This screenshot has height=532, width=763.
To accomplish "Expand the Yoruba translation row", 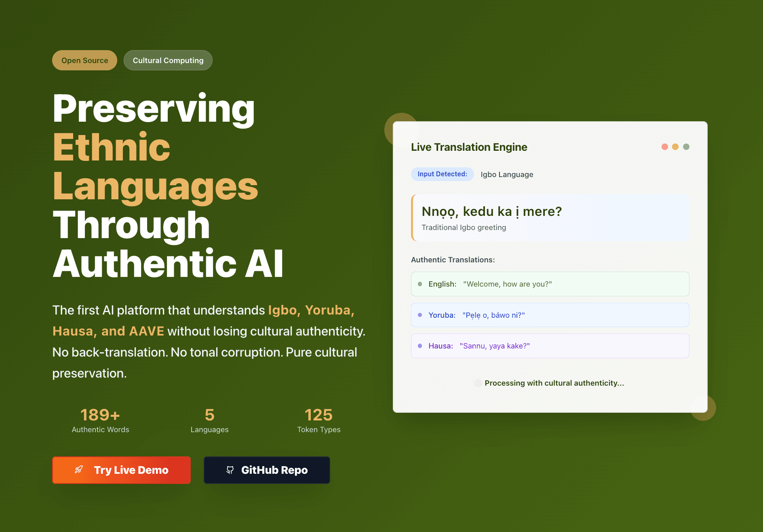I will tap(550, 315).
